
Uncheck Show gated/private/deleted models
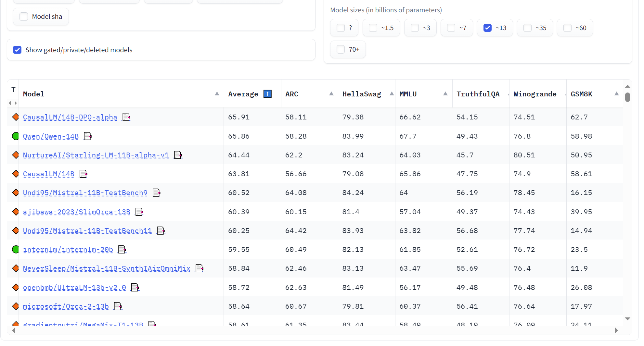[x=17, y=50]
